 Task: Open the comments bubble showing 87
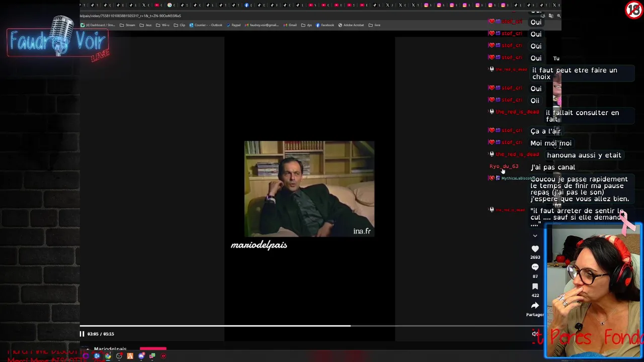click(535, 267)
